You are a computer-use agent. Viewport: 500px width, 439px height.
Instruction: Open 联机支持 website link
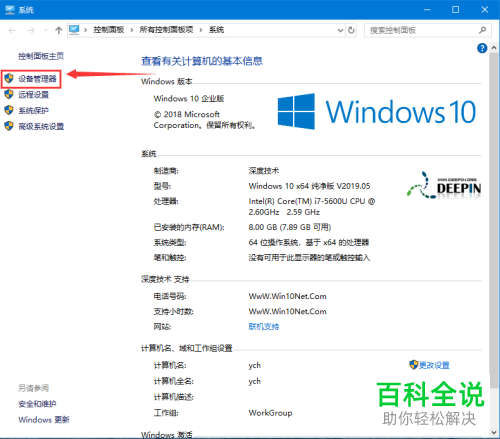point(264,327)
